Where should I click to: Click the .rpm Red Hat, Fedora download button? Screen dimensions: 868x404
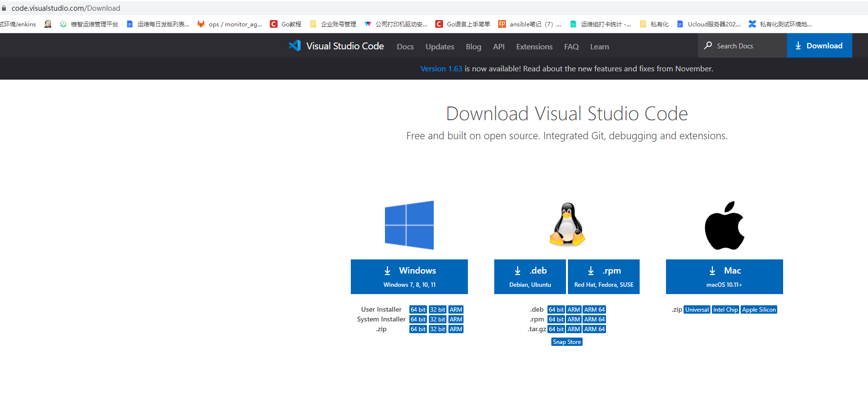coord(604,276)
